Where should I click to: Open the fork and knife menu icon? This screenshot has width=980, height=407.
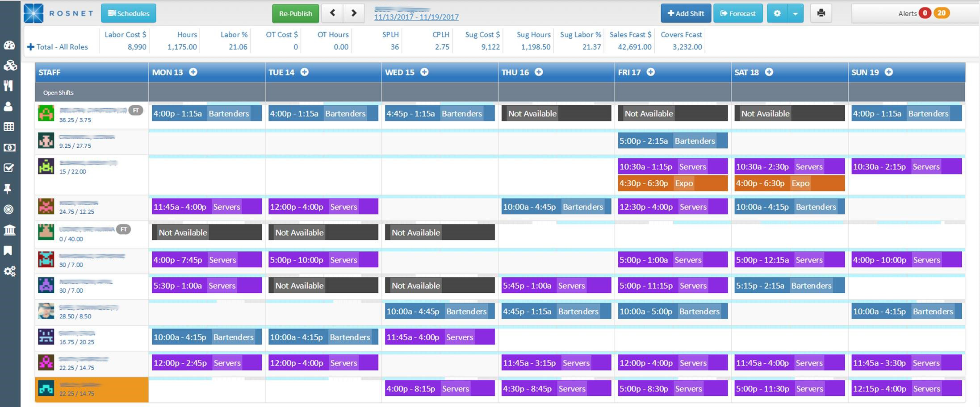(x=8, y=86)
